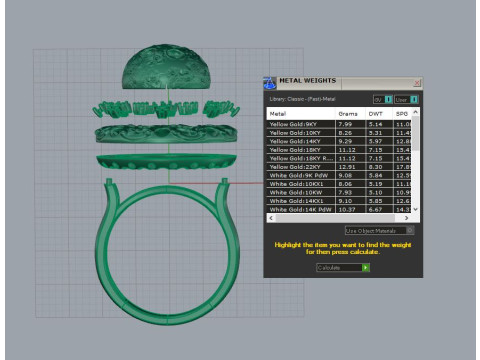This screenshot has width=480, height=360.
Task: Click the 7.99 grams value
Action: [x=345, y=124]
